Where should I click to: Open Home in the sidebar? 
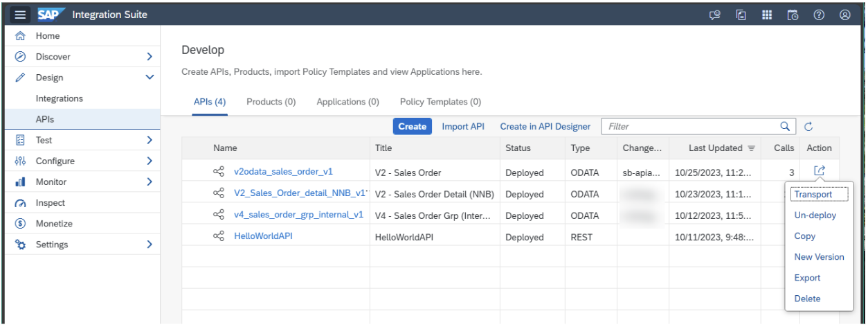pos(48,36)
